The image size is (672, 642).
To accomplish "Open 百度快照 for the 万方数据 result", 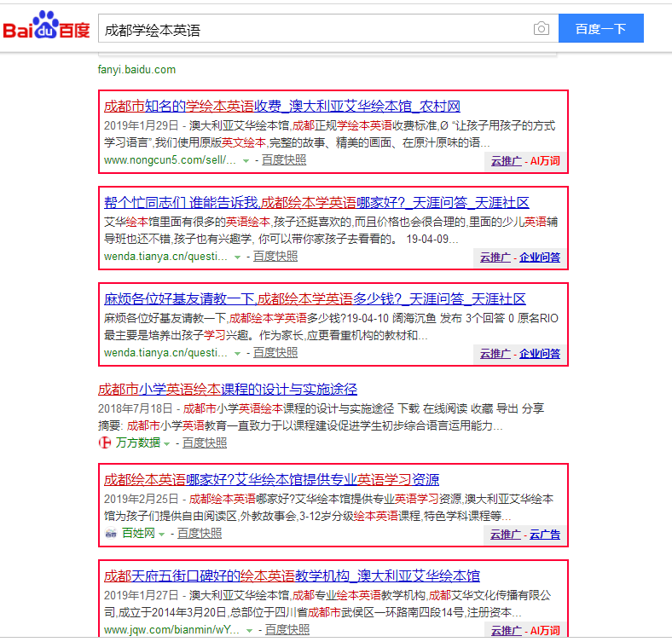I will (x=205, y=442).
